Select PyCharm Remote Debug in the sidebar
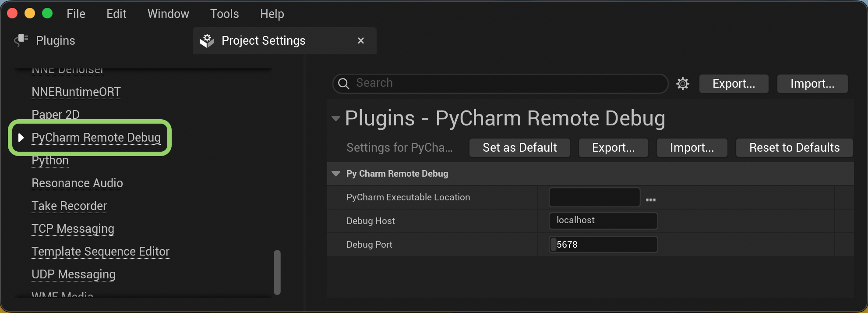This screenshot has width=868, height=313. point(96,138)
